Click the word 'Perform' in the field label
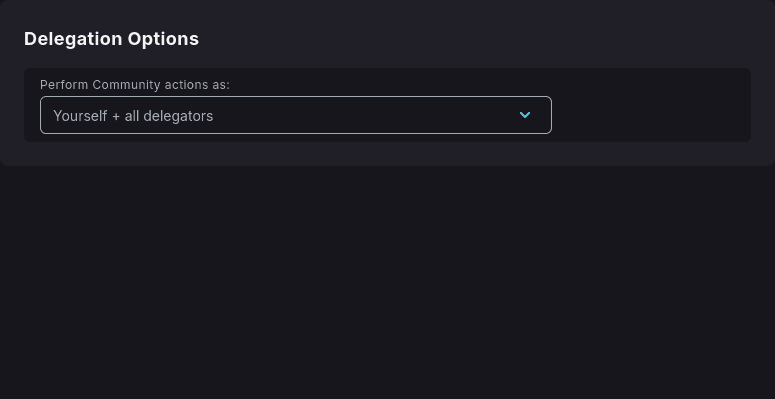The height and width of the screenshot is (399, 775). click(64, 85)
